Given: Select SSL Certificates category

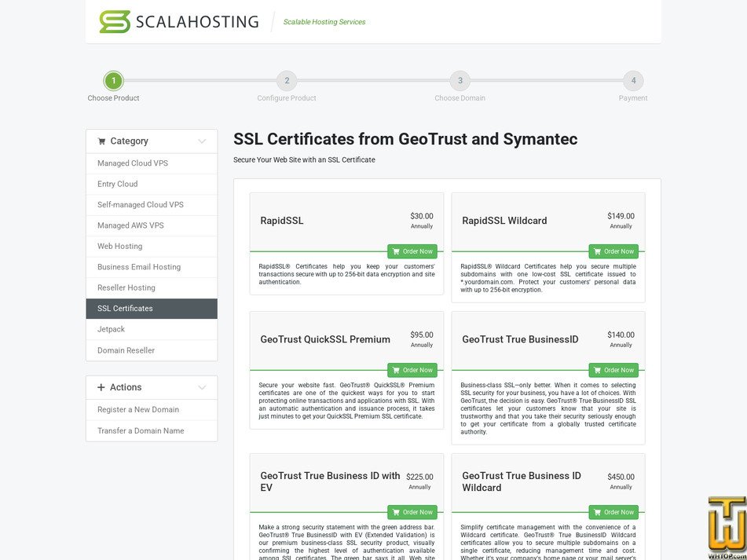Looking at the screenshot, I should 152,309.
